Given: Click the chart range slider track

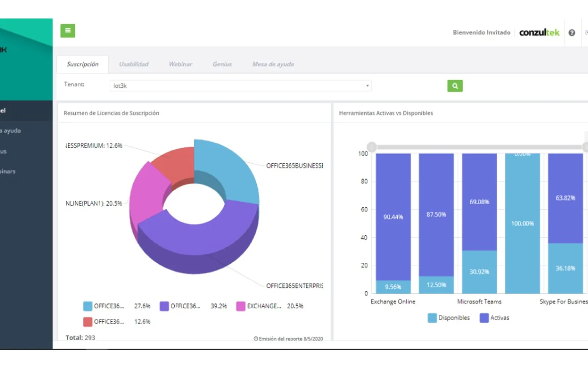Looking at the screenshot, I should [x=479, y=147].
